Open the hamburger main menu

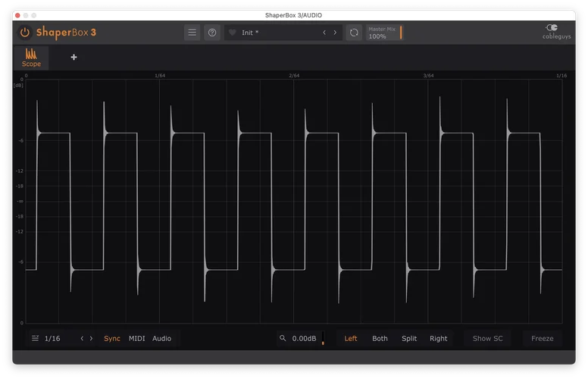(x=192, y=33)
